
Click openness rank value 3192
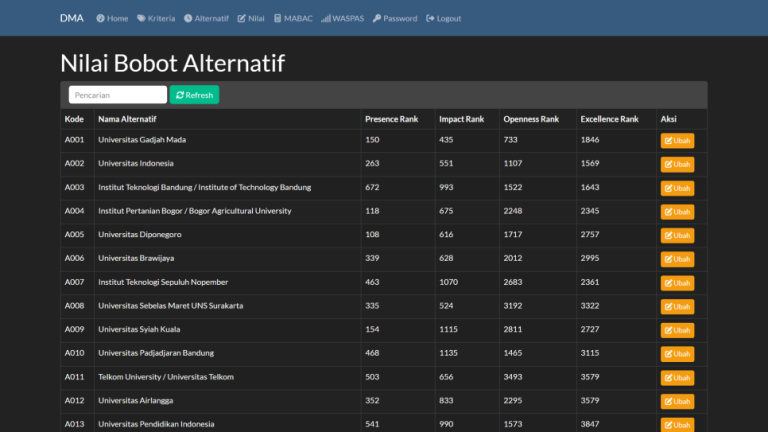pos(513,306)
